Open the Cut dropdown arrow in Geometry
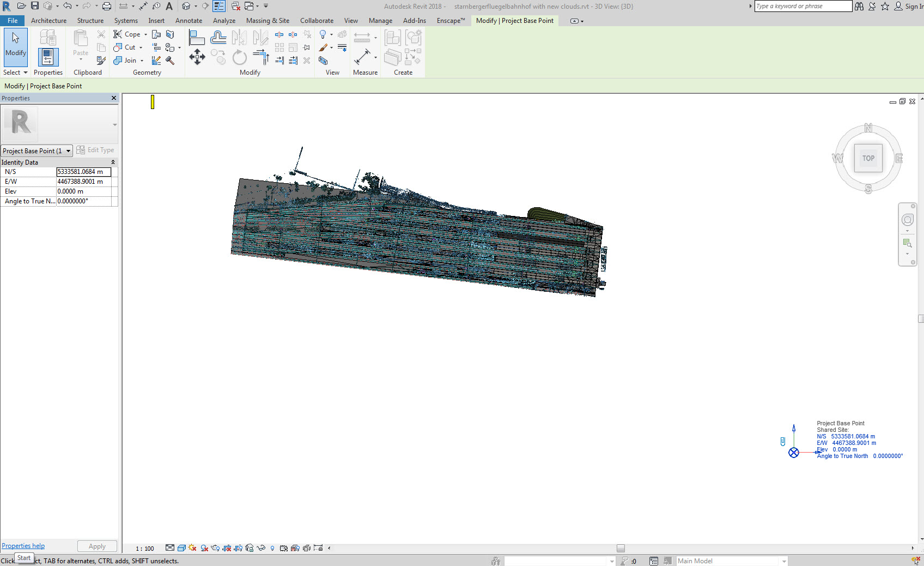924x566 pixels. pyautogui.click(x=141, y=47)
